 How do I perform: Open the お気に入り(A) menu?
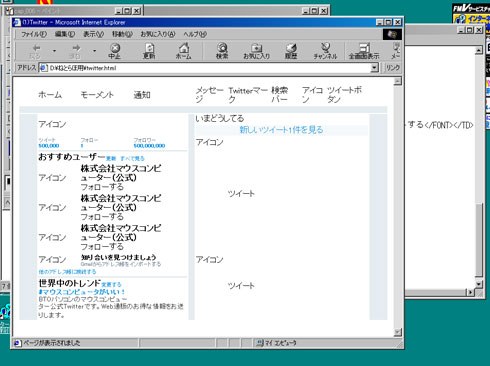point(158,34)
